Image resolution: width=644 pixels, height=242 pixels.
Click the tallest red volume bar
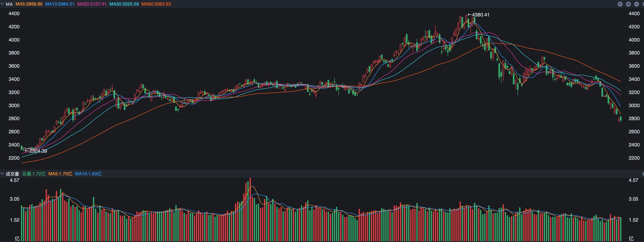[250, 209]
